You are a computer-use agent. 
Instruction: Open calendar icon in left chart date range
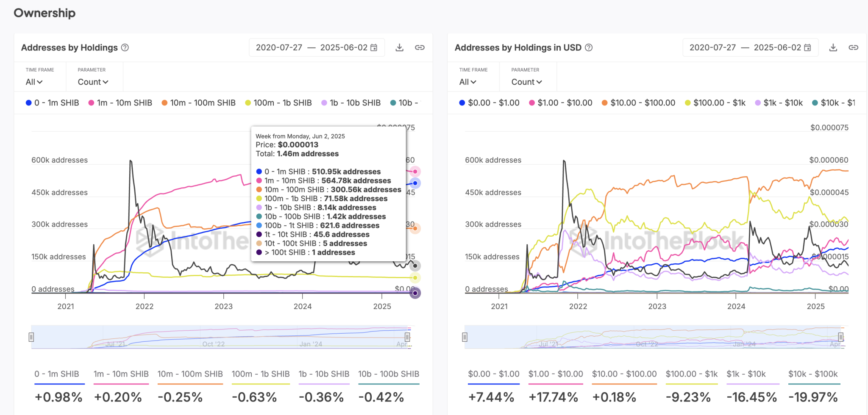point(374,47)
